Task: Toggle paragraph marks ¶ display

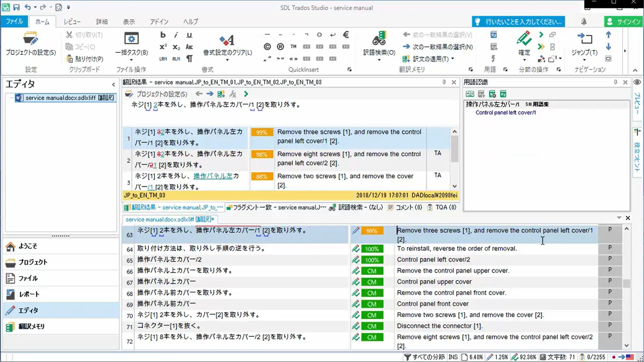Action: 189,59
